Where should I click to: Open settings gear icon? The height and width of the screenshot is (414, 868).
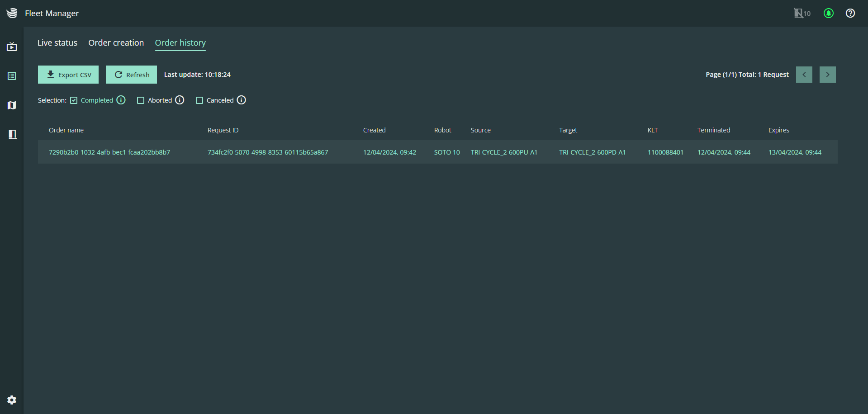click(x=12, y=400)
